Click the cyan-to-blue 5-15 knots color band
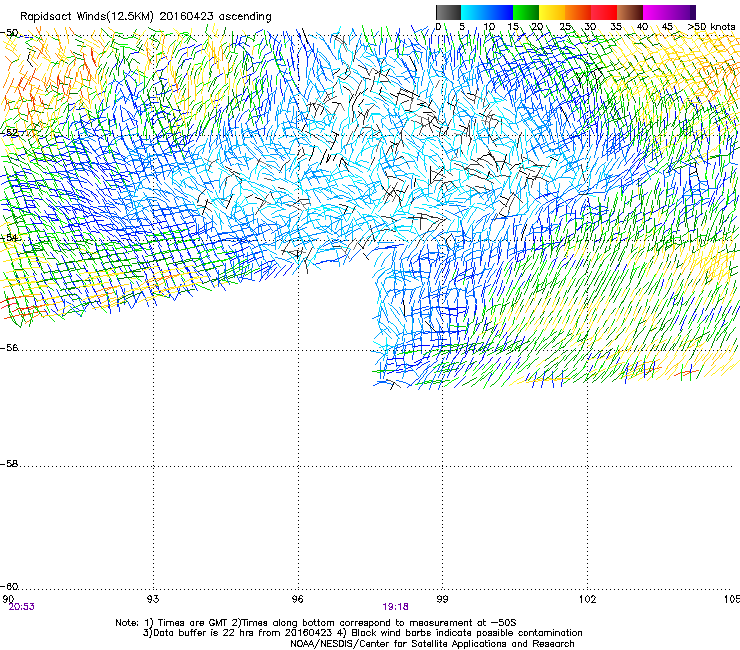The width and height of the screenshot is (740, 650). pos(487,12)
